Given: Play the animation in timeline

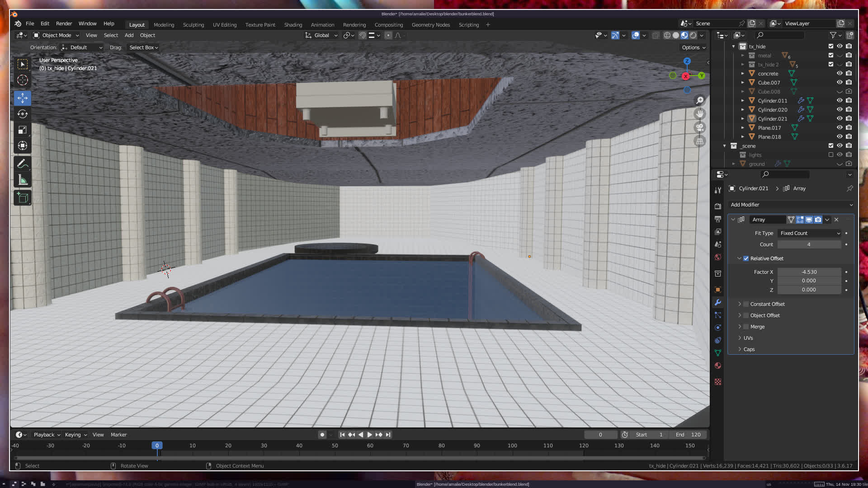Looking at the screenshot, I should tap(369, 435).
